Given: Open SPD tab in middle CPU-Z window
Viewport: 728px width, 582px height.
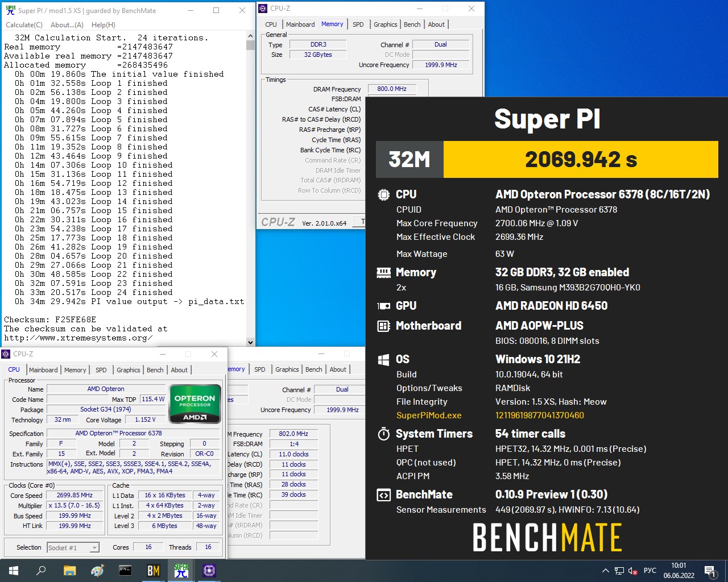Looking at the screenshot, I should tap(260, 369).
